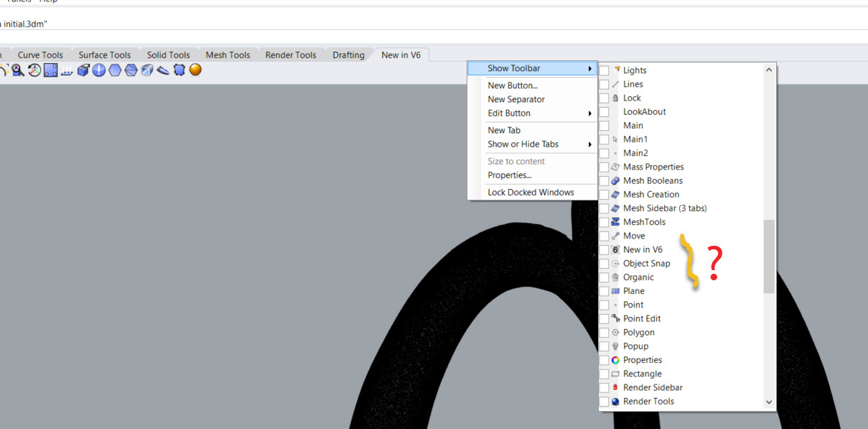Open the Mesh Tools tab

tap(228, 55)
